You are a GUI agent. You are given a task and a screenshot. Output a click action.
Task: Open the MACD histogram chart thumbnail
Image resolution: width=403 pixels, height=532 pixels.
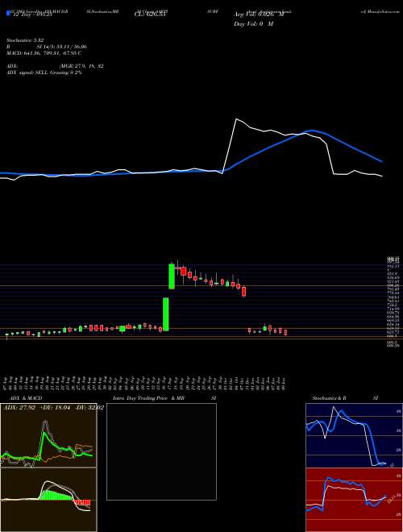[x=48, y=500]
